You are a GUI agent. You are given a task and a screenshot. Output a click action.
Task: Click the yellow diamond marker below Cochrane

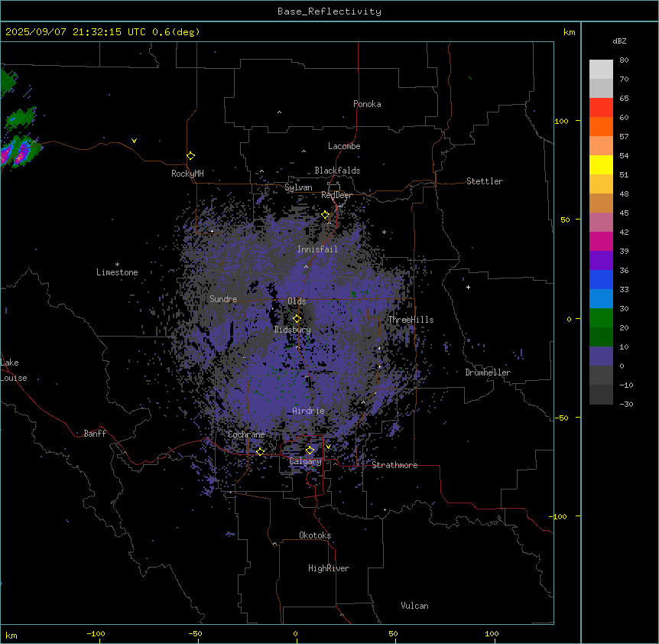point(260,451)
